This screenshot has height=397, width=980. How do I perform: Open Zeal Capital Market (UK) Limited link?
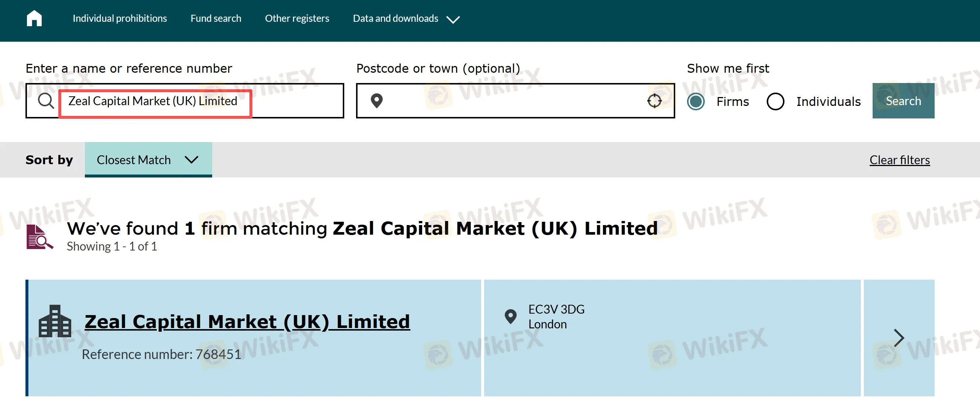[247, 322]
